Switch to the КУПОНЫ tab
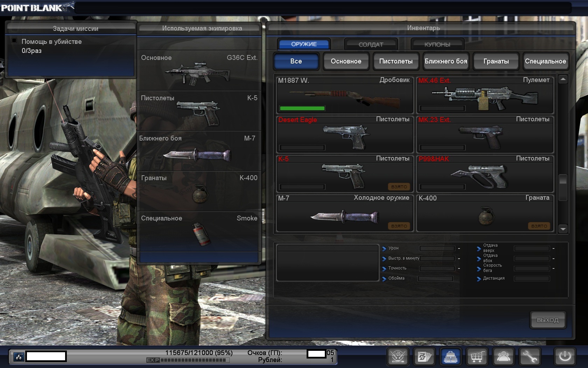Screen dimensions: 588x368 [x=437, y=45]
